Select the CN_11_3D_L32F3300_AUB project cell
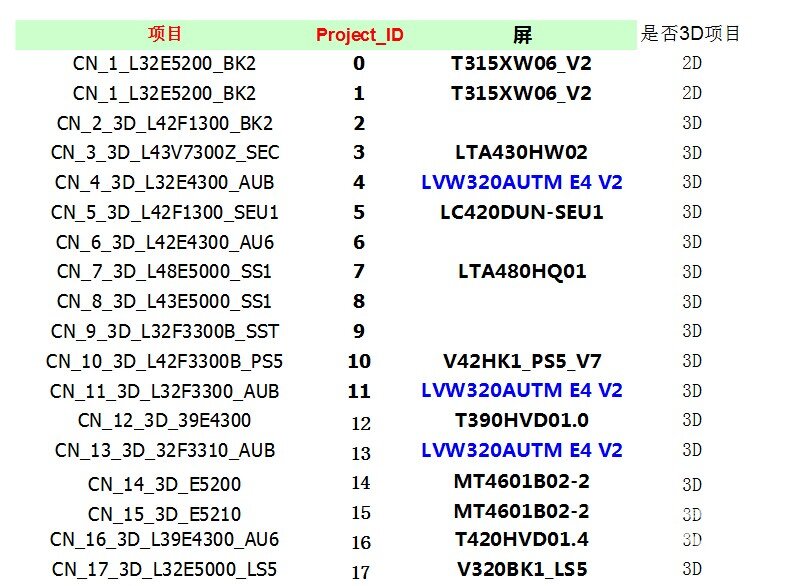The height and width of the screenshot is (586, 798). tap(164, 392)
